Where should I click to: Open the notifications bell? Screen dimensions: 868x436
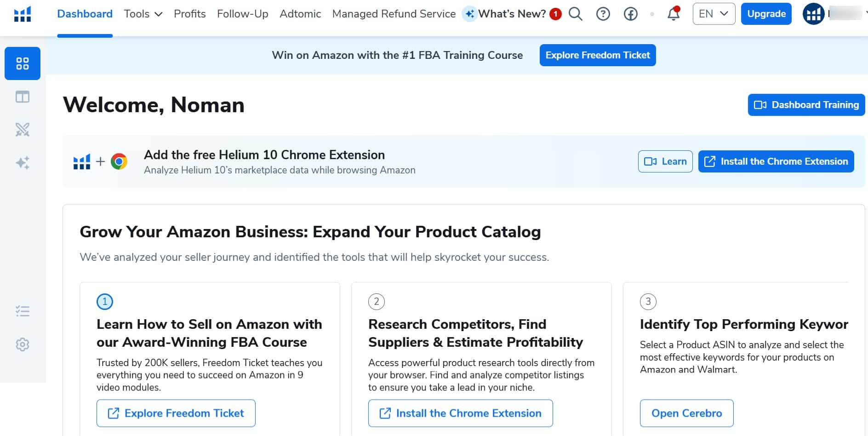(674, 14)
